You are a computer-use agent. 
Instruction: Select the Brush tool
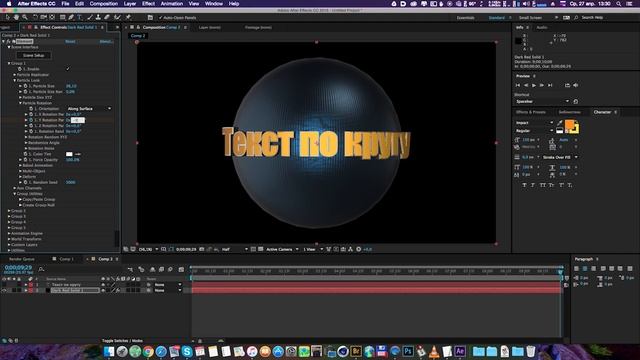90,18
